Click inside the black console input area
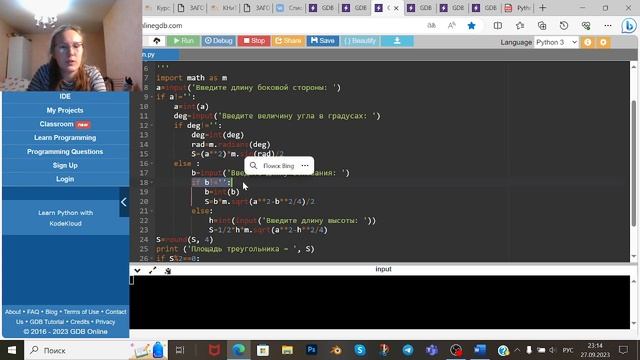 pyautogui.click(x=380, y=302)
